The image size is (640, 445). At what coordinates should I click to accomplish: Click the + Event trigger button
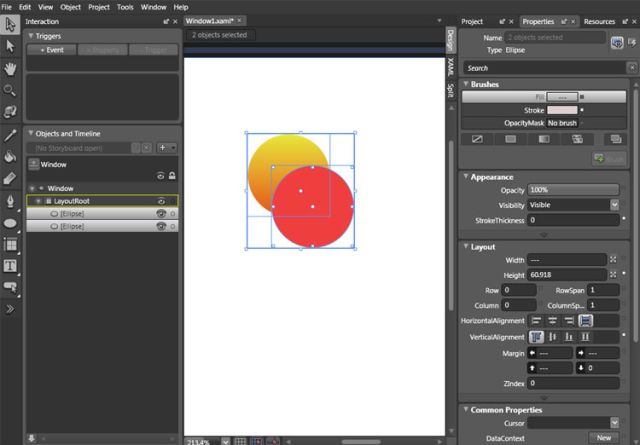point(50,49)
